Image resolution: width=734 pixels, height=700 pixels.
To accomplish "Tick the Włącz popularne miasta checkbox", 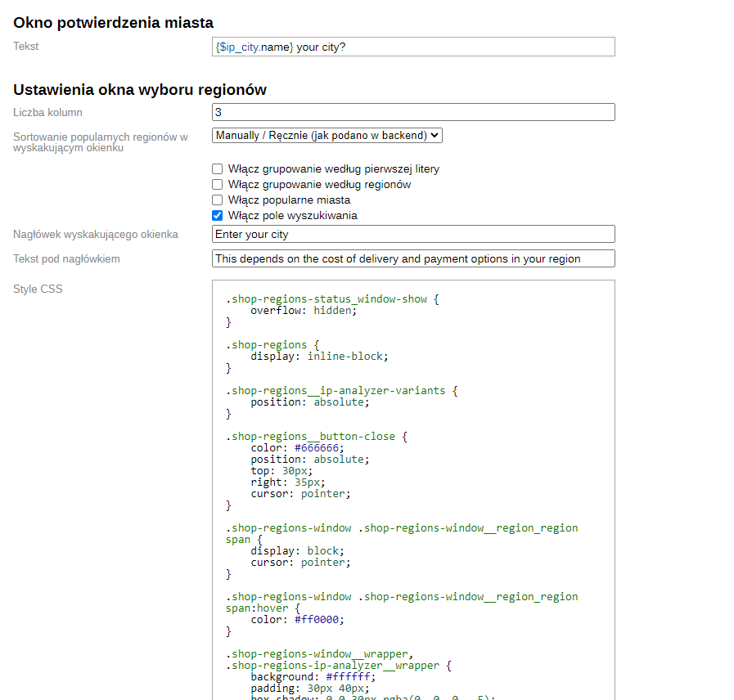I will point(218,200).
